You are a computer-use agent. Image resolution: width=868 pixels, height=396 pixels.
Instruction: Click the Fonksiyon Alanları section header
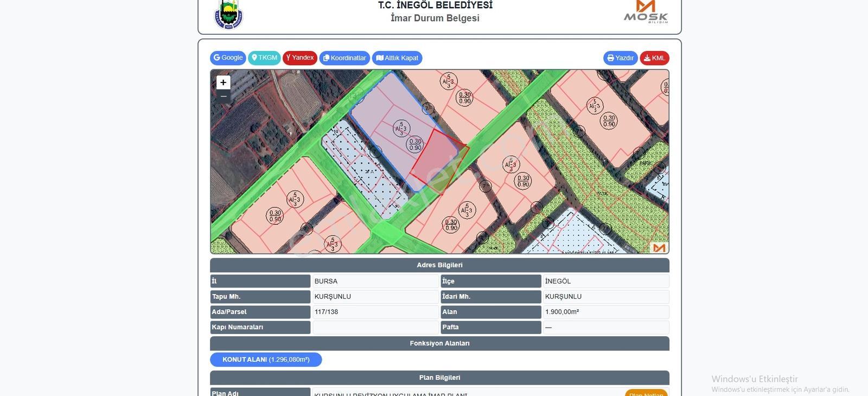point(439,343)
